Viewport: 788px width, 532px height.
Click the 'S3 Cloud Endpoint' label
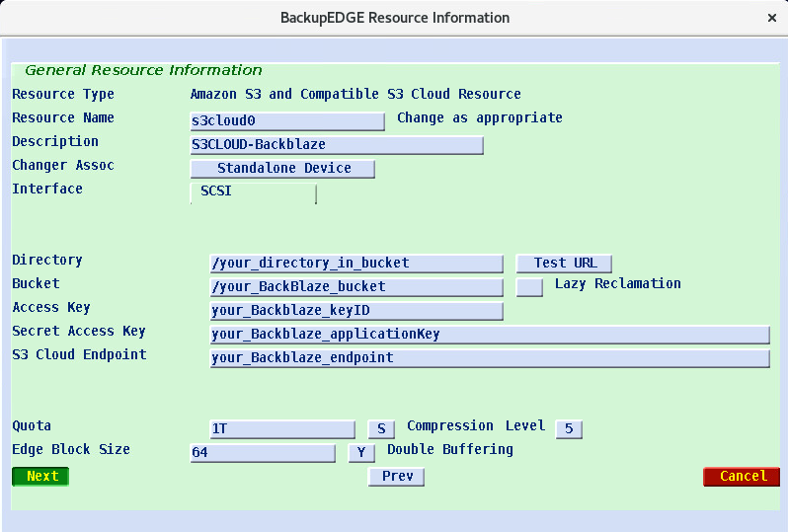pos(79,354)
